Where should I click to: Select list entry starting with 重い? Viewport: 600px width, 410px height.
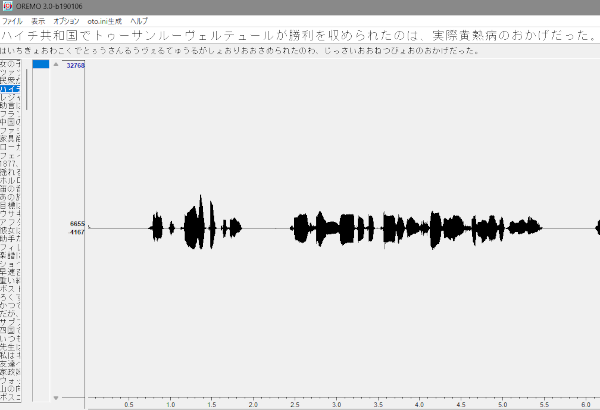coord(10,280)
